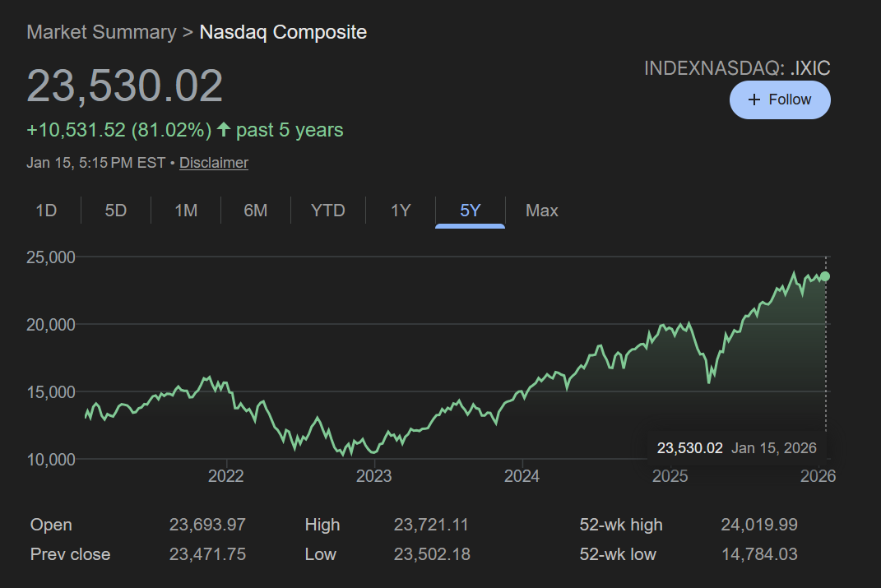Open the Market Summary breadcrumb
Image resolution: width=881 pixels, height=588 pixels.
[101, 32]
